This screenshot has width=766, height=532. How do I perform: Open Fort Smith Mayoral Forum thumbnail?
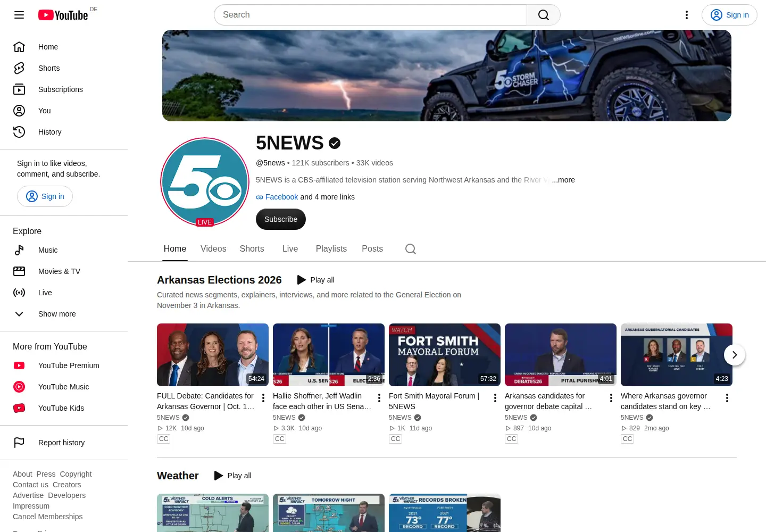(445, 355)
